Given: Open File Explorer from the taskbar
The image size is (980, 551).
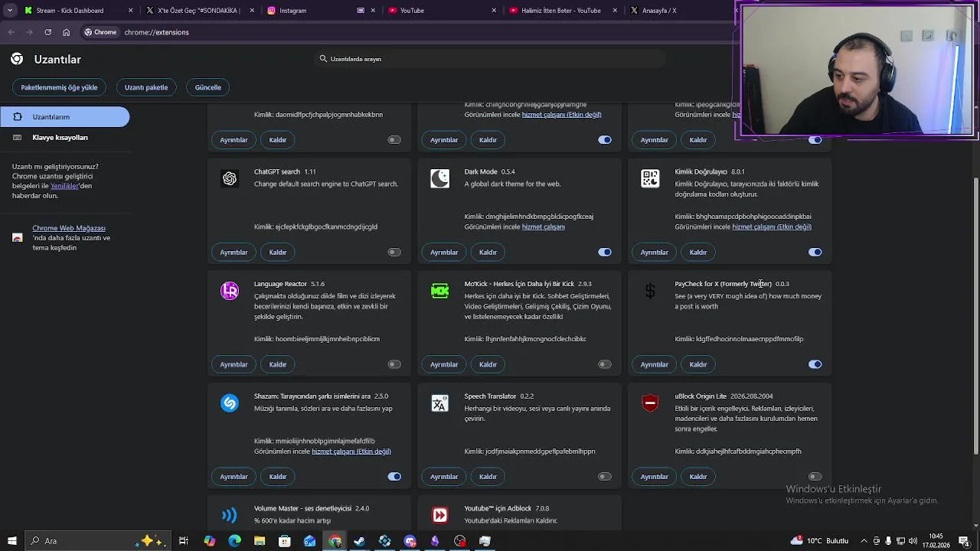Looking at the screenshot, I should [x=260, y=541].
